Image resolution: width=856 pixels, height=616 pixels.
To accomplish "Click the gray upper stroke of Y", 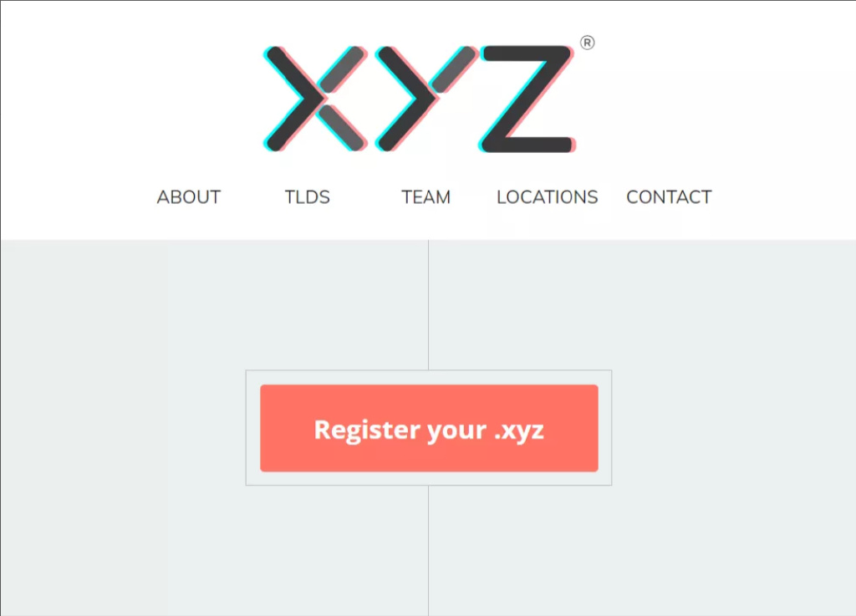I will tap(452, 69).
